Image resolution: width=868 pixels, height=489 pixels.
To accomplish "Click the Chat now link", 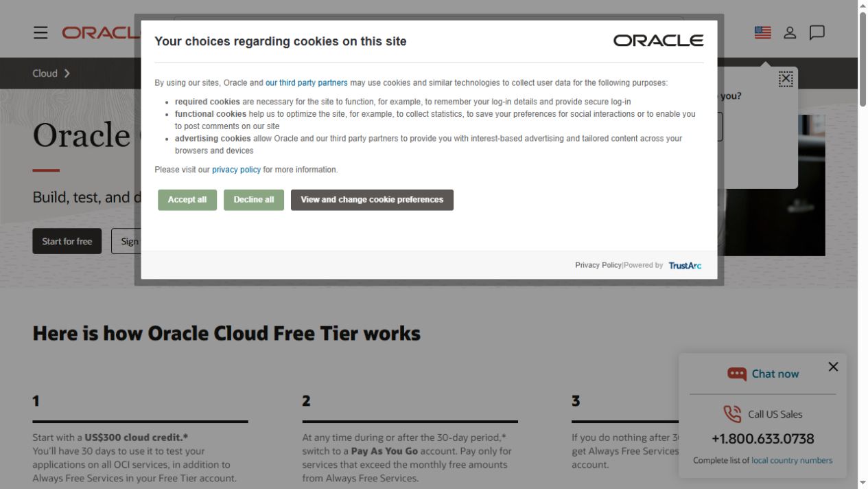I will click(775, 374).
